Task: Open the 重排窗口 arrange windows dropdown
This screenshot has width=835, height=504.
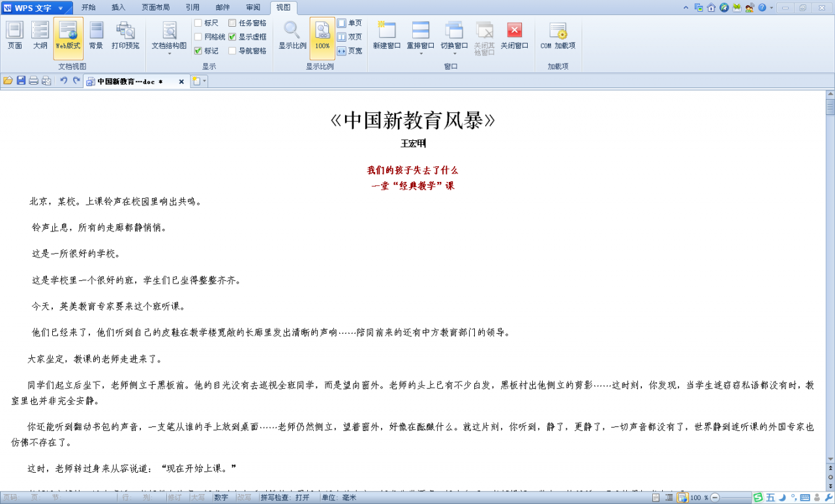Action: click(x=421, y=53)
